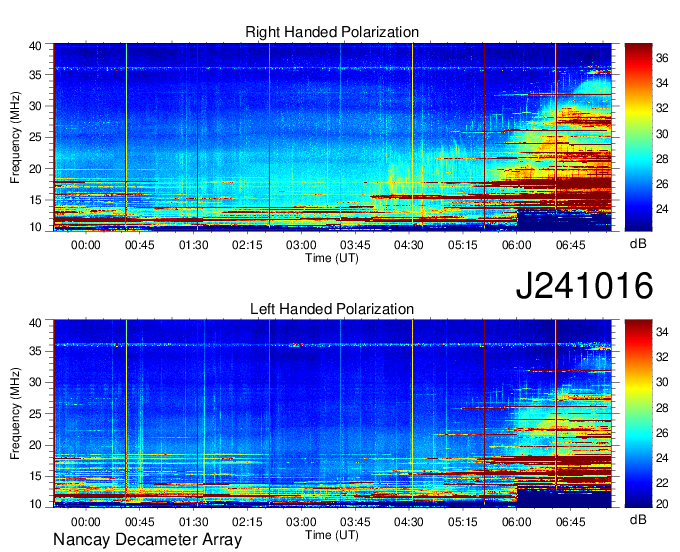Viewport: 680px width, 552px height.
Task: Click the 00:00 time tick under Right Handed plot
Action: click(85, 245)
